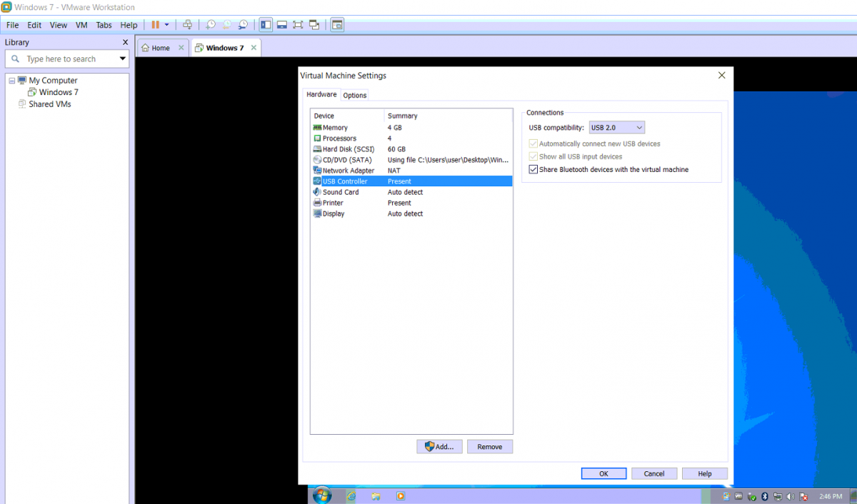Open Windows Explorer folder on guest taskbar

tap(376, 496)
